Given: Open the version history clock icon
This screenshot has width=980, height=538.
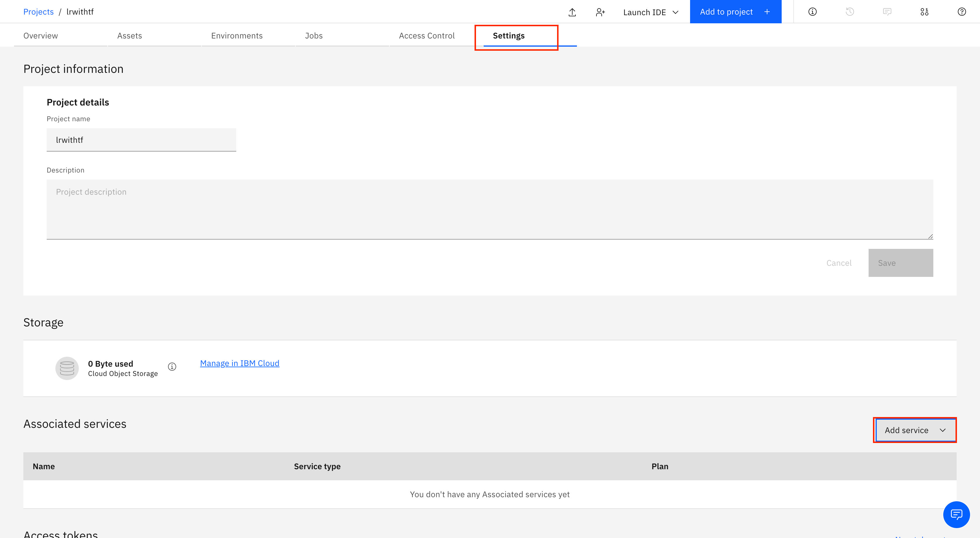Looking at the screenshot, I should [850, 12].
